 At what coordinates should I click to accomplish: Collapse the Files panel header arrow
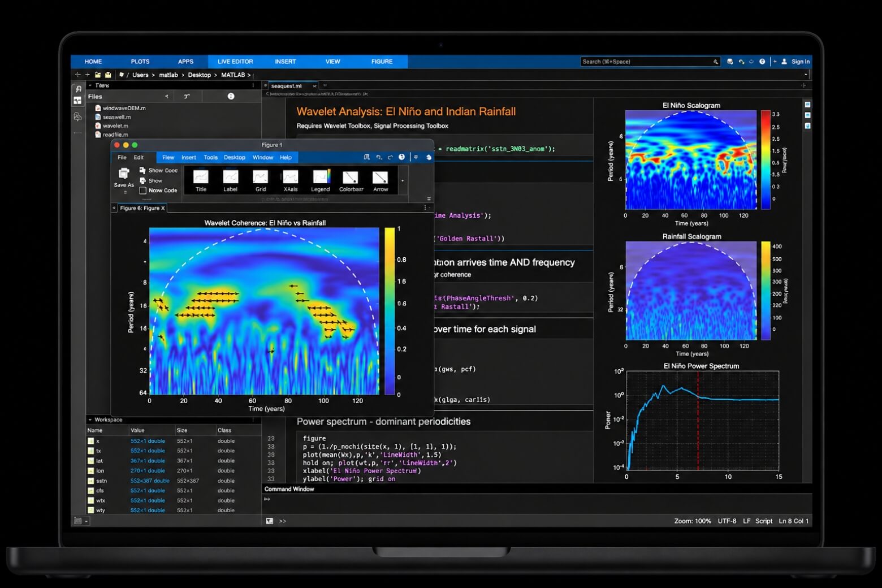tap(90, 85)
